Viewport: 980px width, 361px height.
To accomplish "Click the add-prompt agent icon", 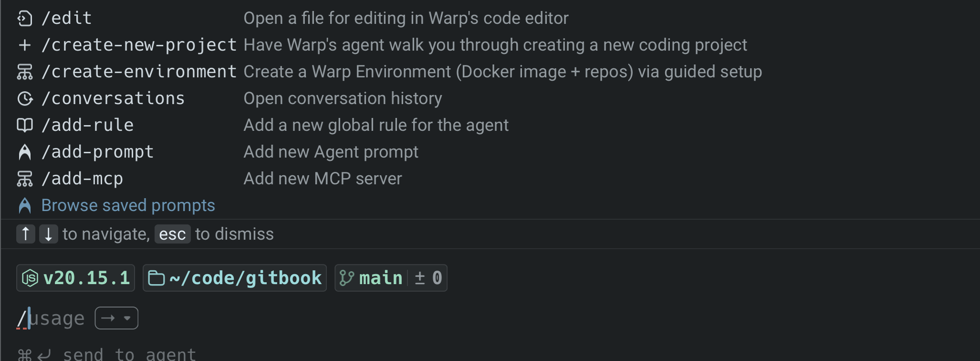I will click(25, 152).
